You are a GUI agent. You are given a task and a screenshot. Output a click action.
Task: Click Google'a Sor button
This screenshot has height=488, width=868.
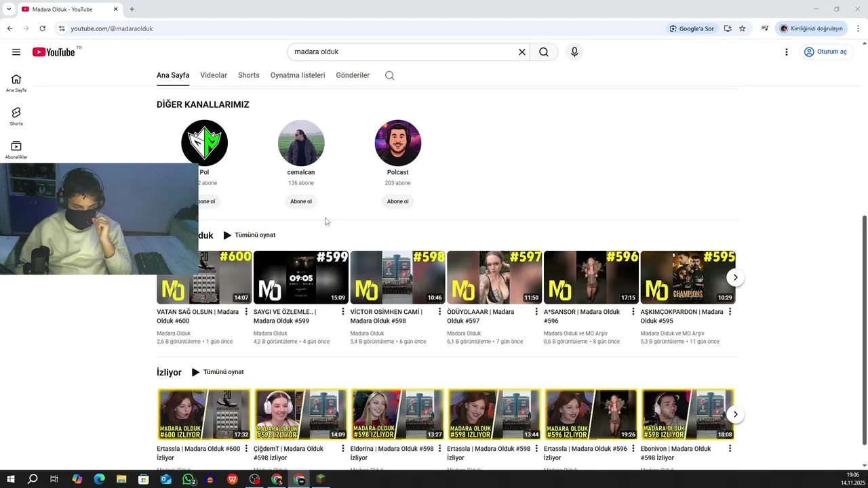(692, 28)
